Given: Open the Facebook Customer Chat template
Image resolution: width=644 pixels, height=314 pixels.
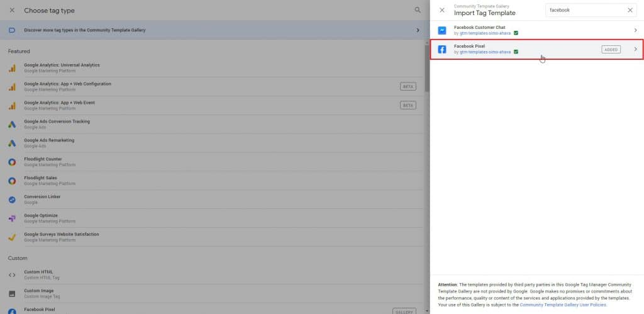Looking at the screenshot, I should 537,30.
